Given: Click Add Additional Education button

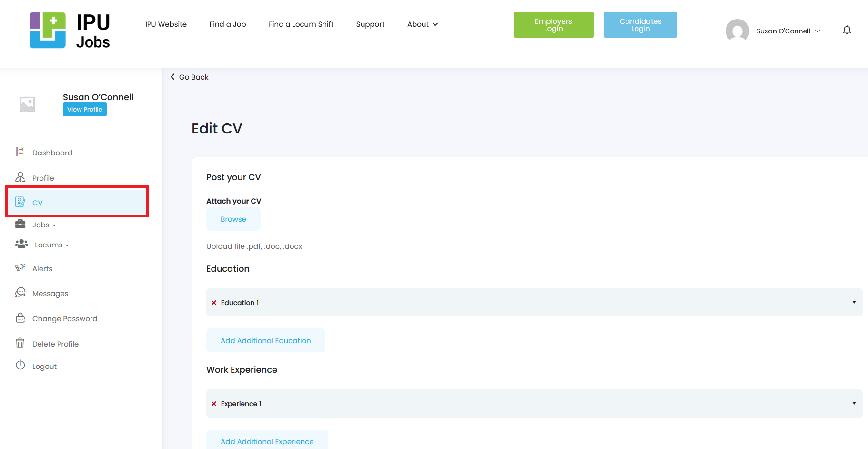Looking at the screenshot, I should coord(265,341).
